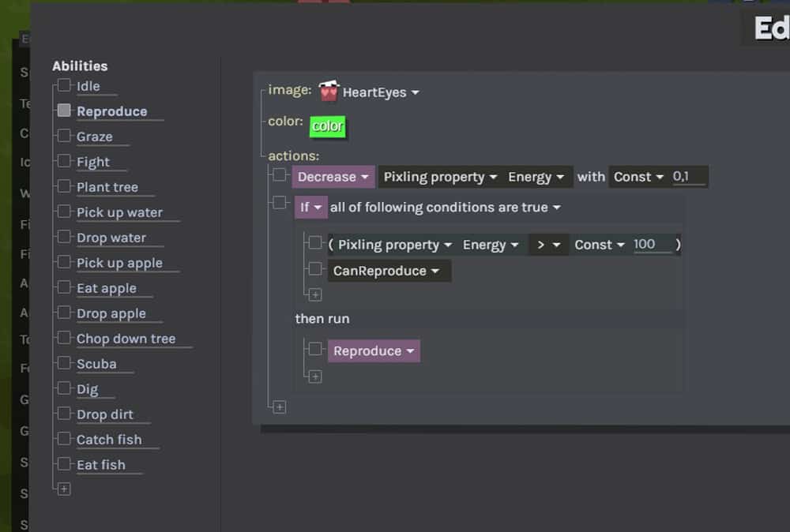This screenshot has height=532, width=790.
Task: Add a new action at bottom of actions
Action: pos(279,407)
